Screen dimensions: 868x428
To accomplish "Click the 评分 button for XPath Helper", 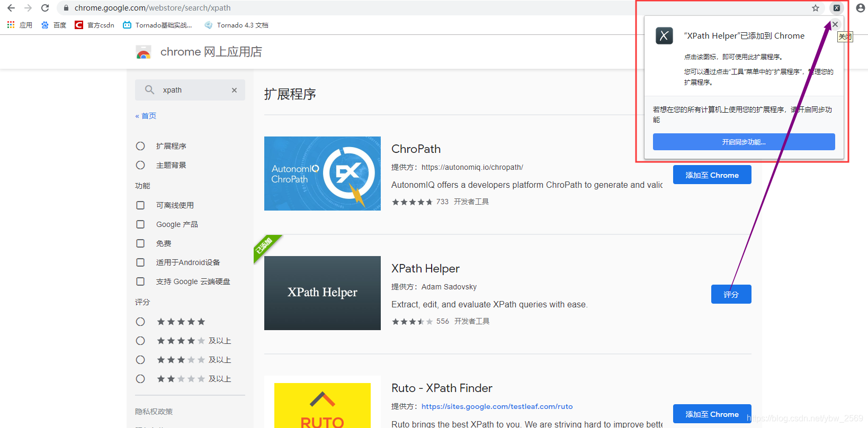I will click(731, 294).
